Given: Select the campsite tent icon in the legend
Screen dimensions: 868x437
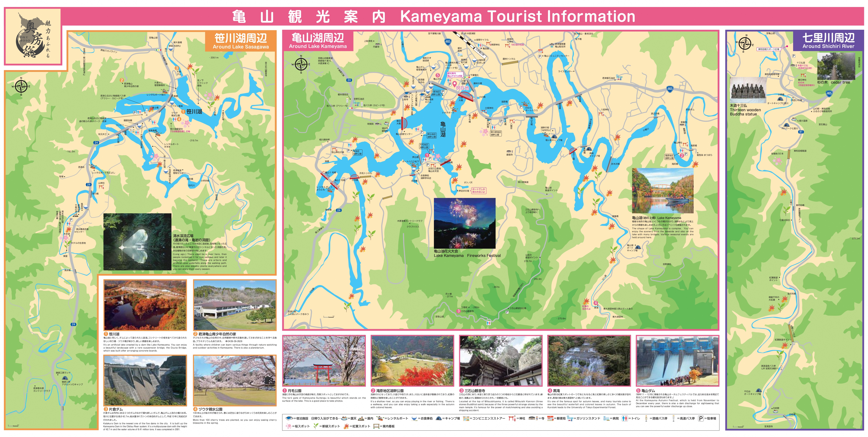Looking at the screenshot, I should pyautogui.click(x=439, y=418).
